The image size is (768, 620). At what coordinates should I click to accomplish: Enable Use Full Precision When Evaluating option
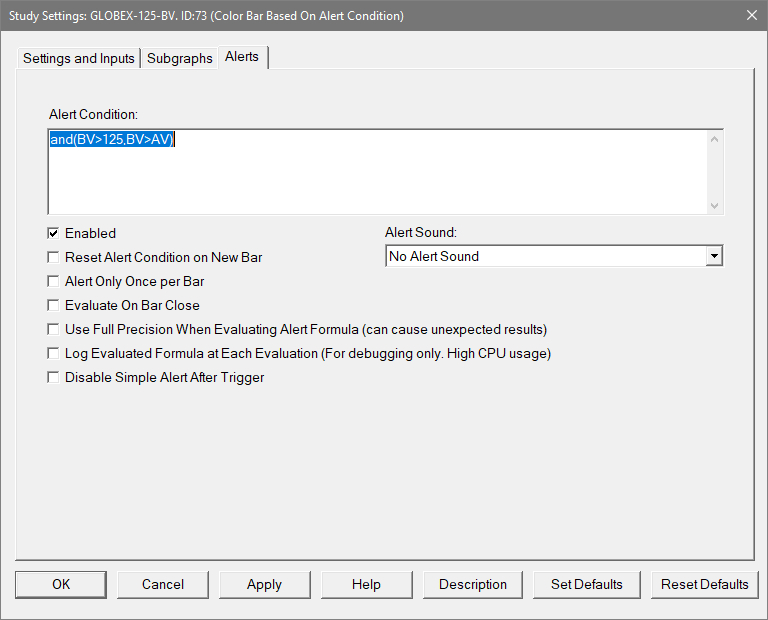pos(54,329)
